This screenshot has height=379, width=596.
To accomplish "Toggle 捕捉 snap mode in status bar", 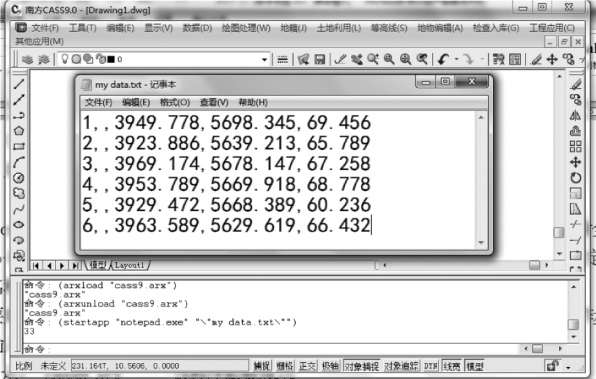I will (x=262, y=366).
